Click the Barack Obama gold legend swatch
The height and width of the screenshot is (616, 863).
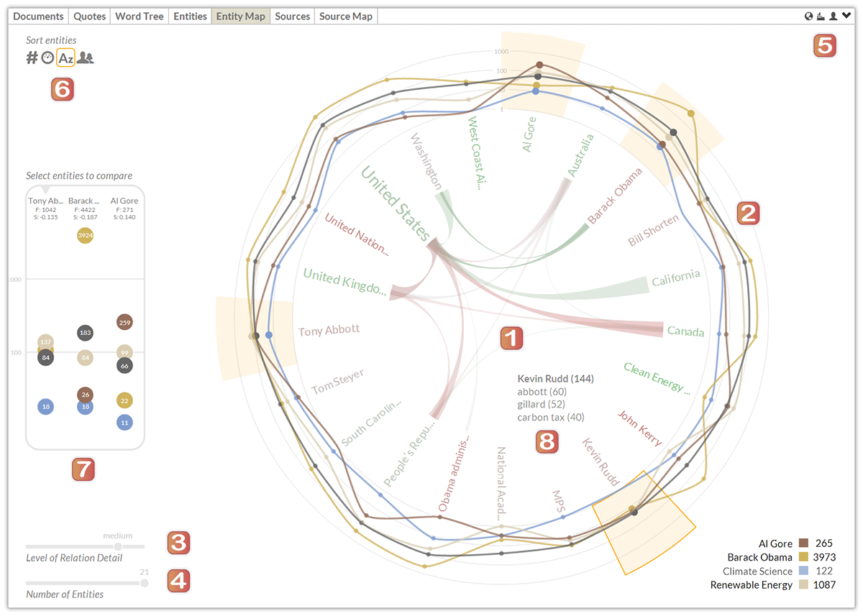click(803, 557)
